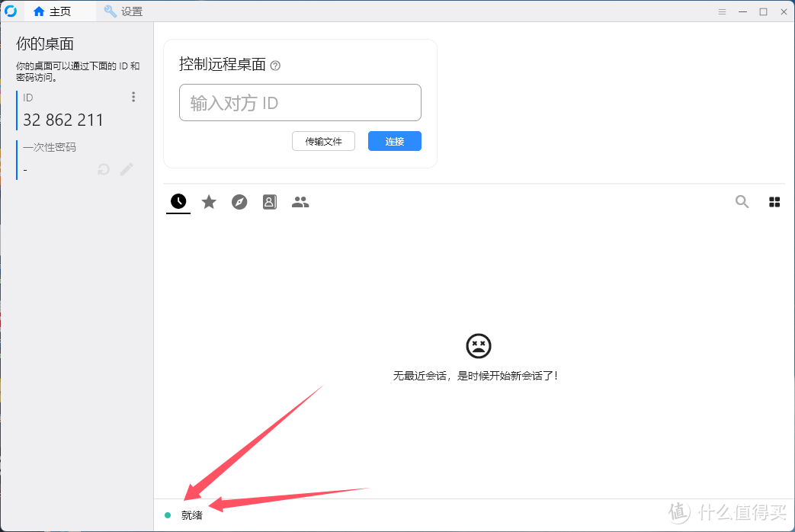Open the discovered peers compass tab
Viewport: 795px width, 532px height.
pos(239,201)
